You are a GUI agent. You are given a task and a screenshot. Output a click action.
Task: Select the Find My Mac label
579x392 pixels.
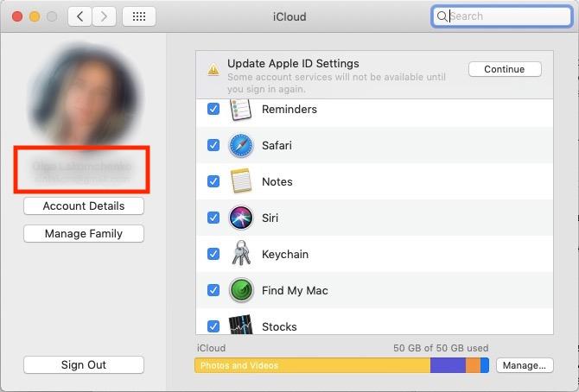point(295,290)
